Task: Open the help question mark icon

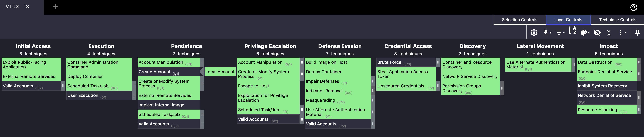Action: tap(633, 7)
